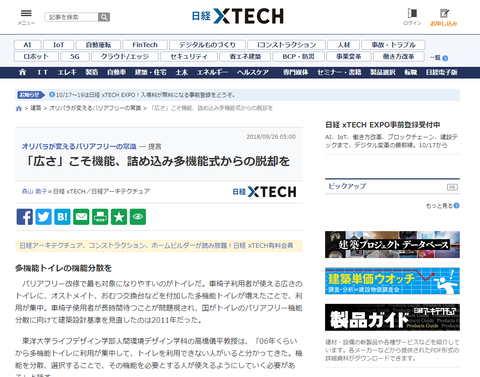Open the 土木 menu item
This screenshot has height=377, width=480.
click(x=182, y=72)
